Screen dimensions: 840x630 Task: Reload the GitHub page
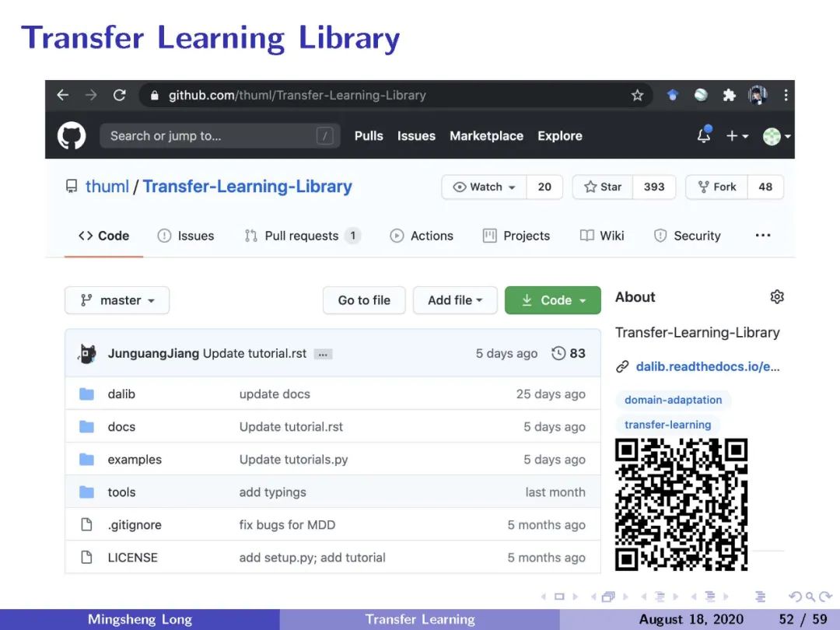point(120,96)
